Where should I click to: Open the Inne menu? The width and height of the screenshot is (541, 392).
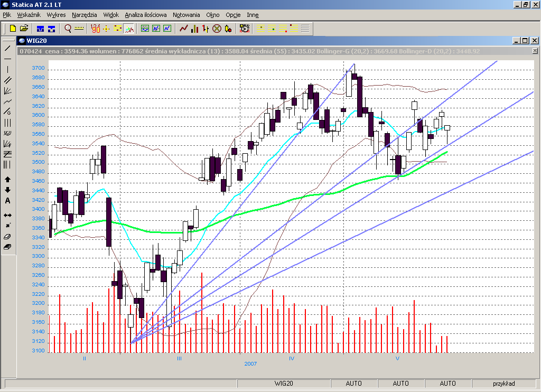(x=253, y=15)
